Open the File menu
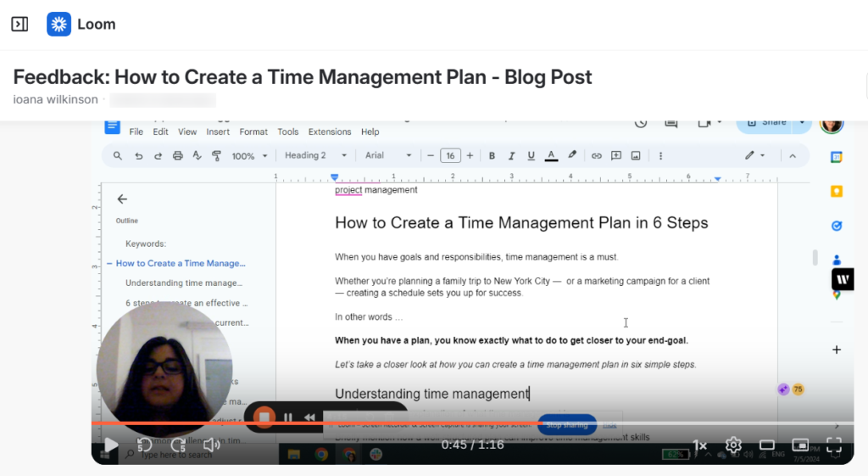 click(136, 132)
